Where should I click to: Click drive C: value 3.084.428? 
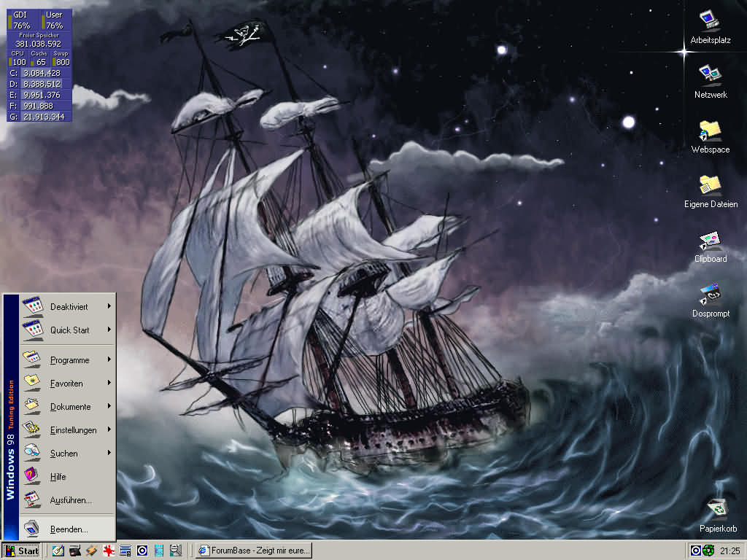(x=42, y=74)
